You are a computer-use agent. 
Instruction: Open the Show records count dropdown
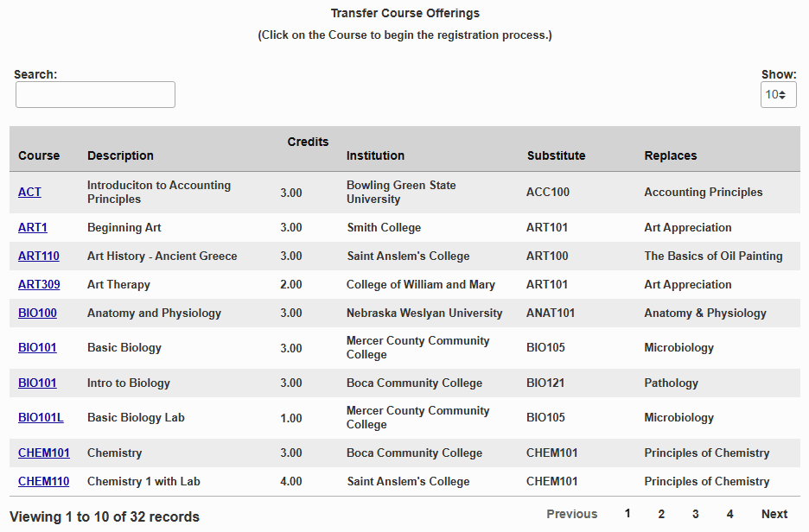pyautogui.click(x=778, y=94)
